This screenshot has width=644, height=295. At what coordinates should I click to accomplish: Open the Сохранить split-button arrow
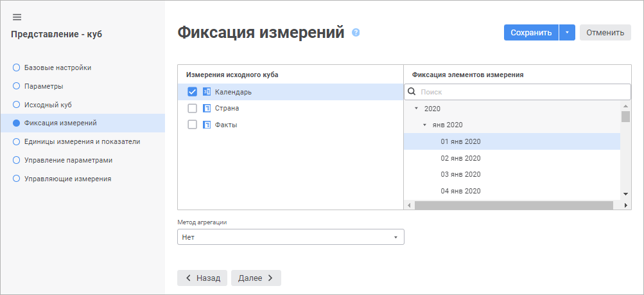pos(567,33)
